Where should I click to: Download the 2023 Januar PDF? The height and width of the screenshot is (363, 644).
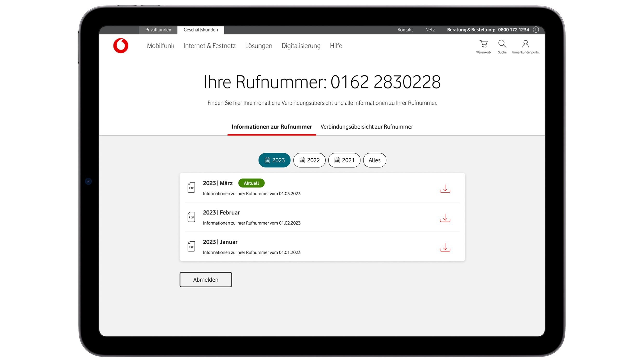[445, 247]
